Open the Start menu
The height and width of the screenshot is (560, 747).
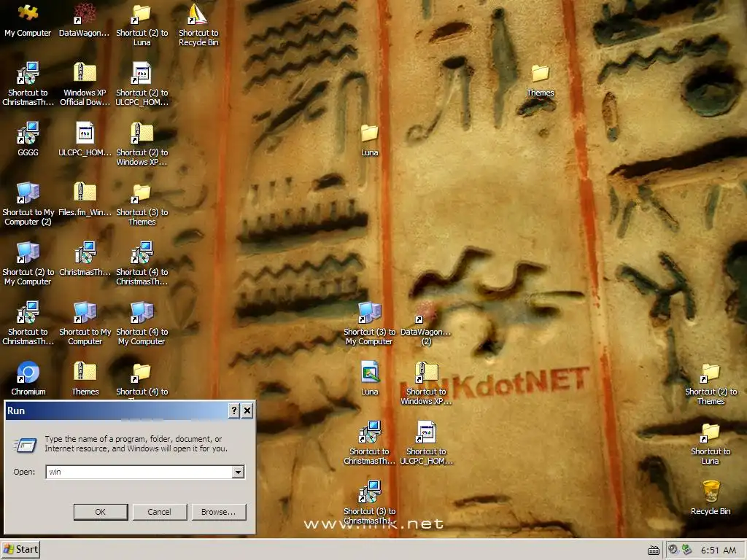[x=20, y=550]
